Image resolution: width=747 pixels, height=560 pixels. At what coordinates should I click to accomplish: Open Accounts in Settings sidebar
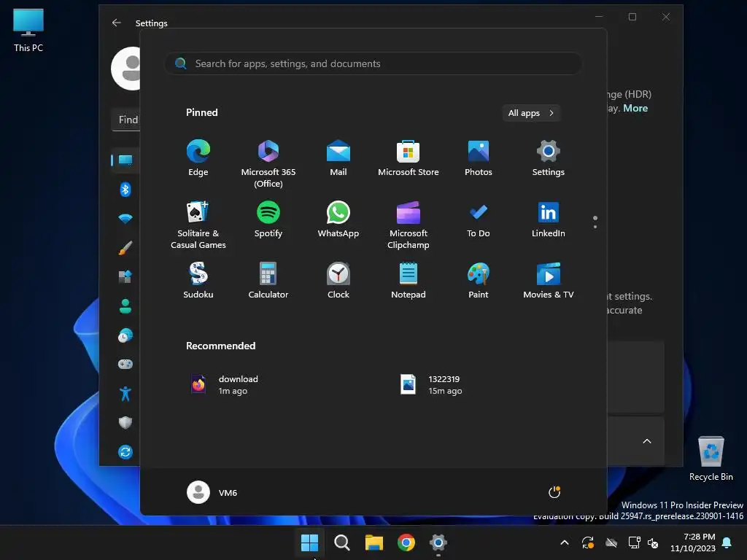coord(125,306)
